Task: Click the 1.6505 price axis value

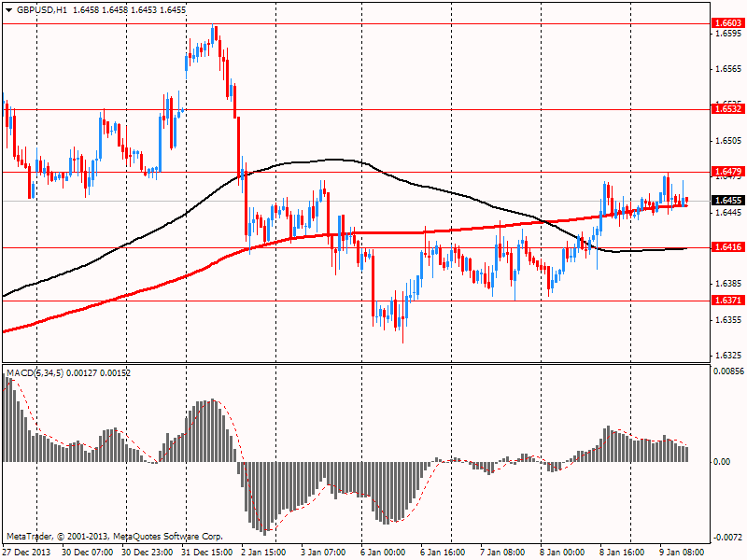Action: tap(729, 141)
